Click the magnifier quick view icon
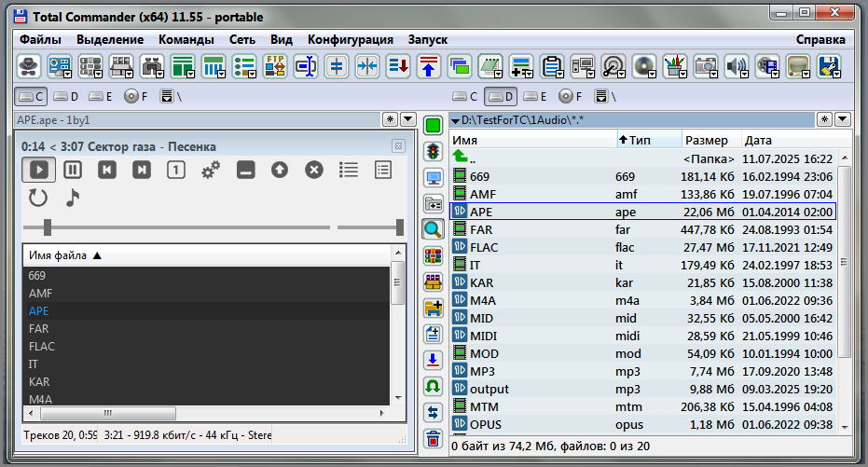 coord(433,229)
